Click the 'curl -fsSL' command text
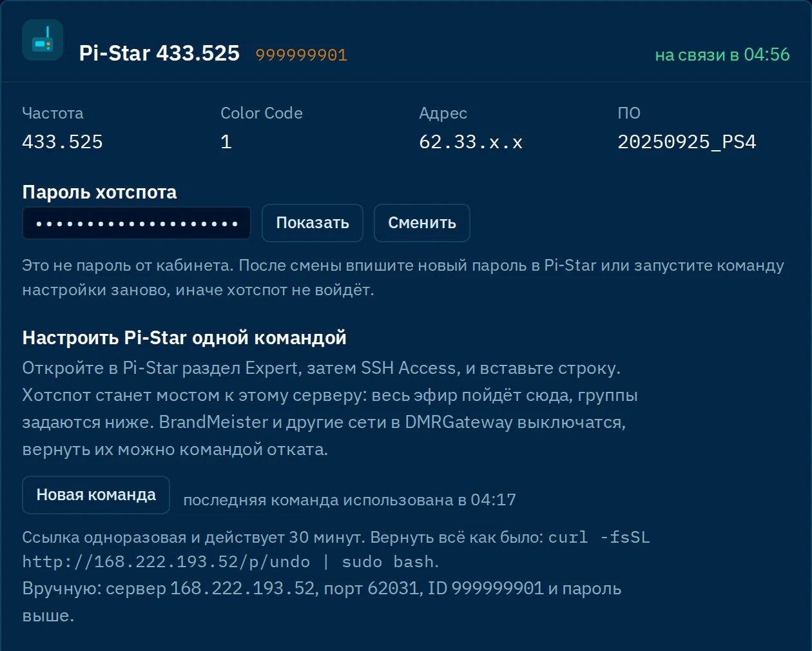Viewport: 812px width, 651px height. [x=599, y=538]
